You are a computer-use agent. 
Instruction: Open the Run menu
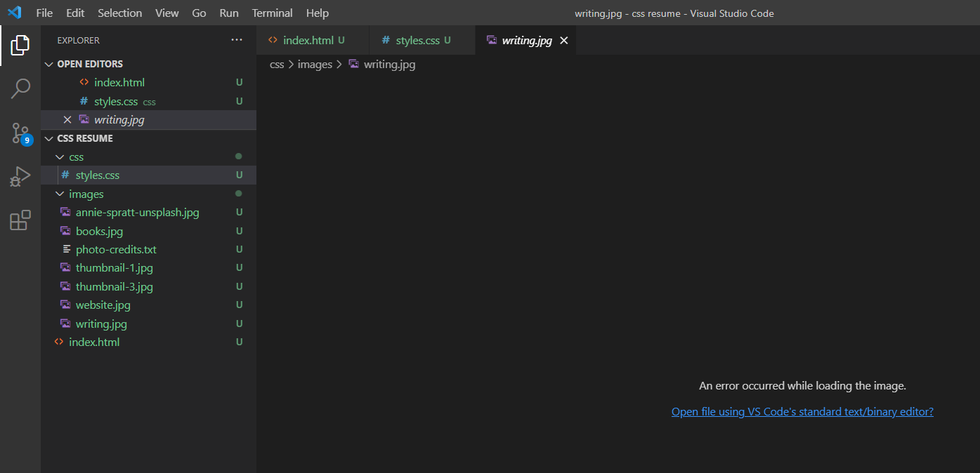coord(229,13)
